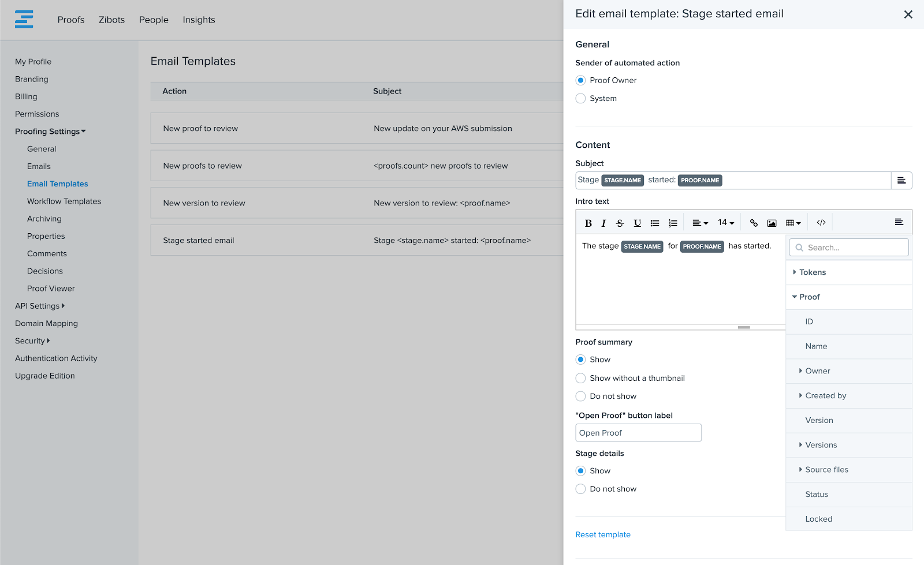The width and height of the screenshot is (924, 565).
Task: Apply bold formatting in the intro text toolbar
Action: coord(588,223)
